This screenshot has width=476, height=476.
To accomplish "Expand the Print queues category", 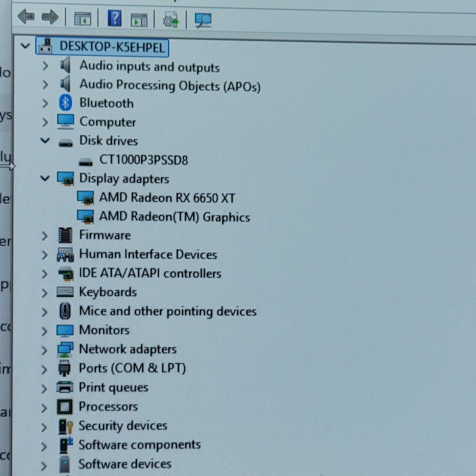I will pos(44,389).
